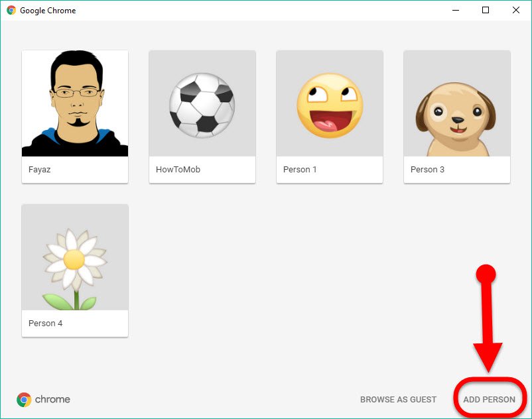
Task: Open the Fayaz profile avatar
Action: tap(75, 103)
